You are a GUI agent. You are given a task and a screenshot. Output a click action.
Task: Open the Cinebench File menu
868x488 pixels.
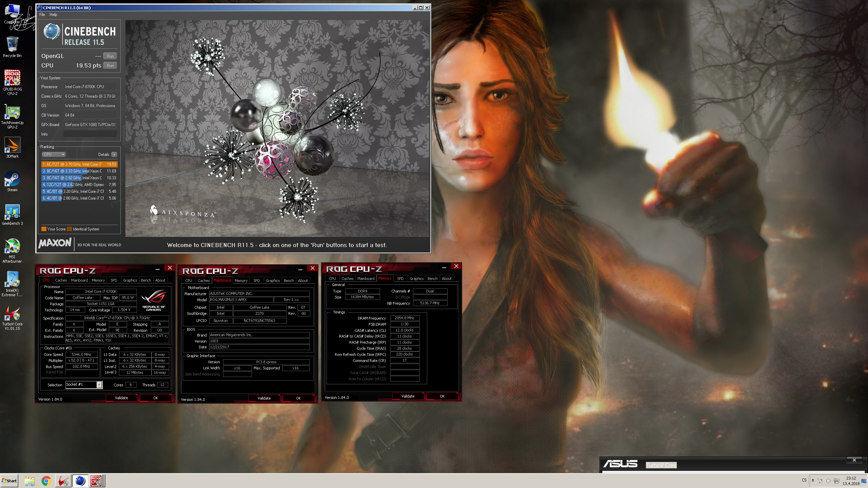click(x=42, y=15)
